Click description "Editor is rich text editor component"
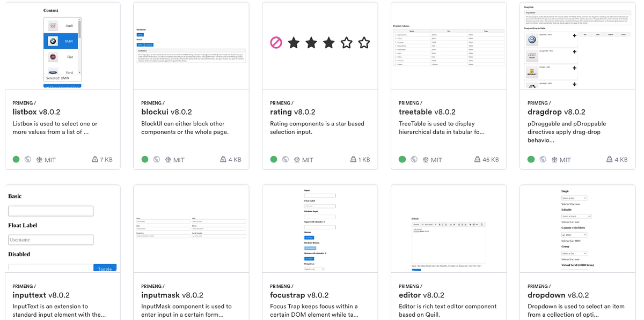Image resolution: width=644 pixels, height=320 pixels. pos(448,310)
